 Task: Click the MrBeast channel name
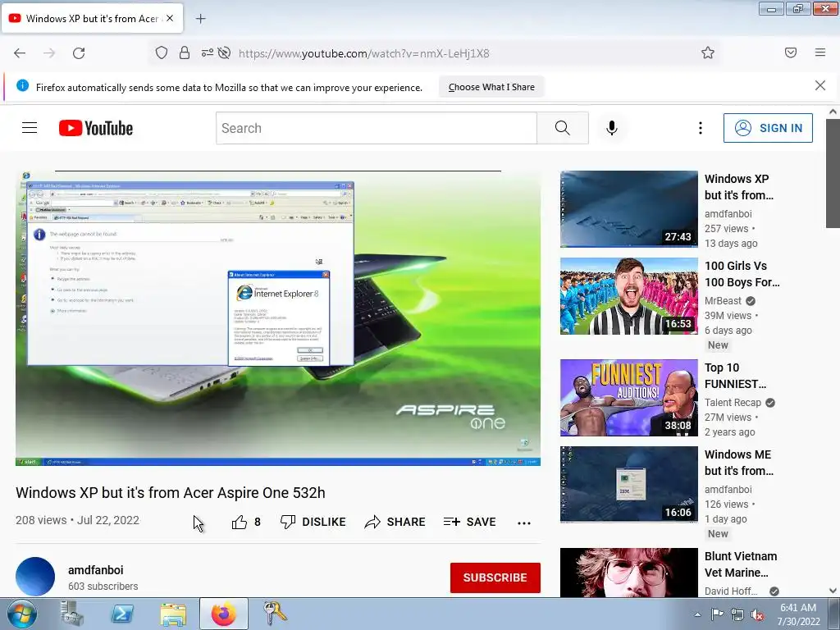click(x=723, y=301)
